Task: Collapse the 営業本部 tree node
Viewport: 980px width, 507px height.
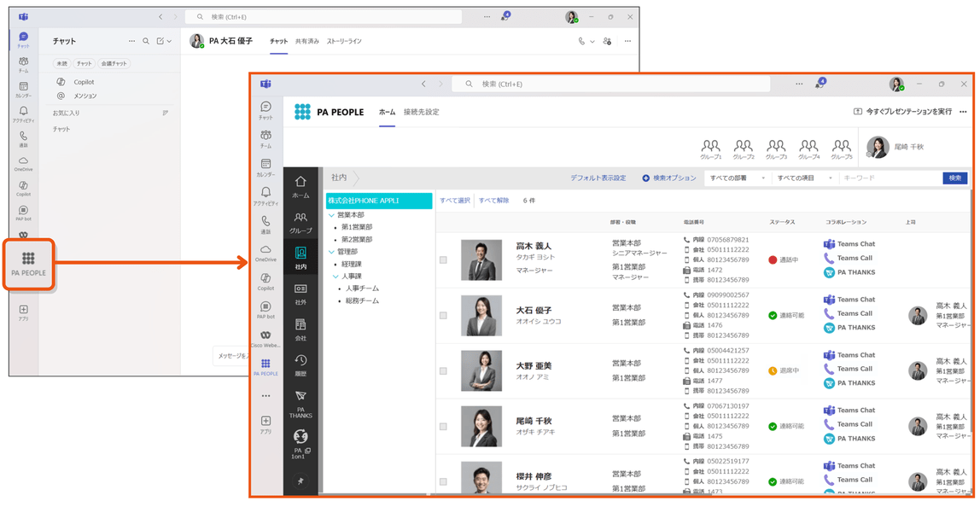Action: coord(332,215)
